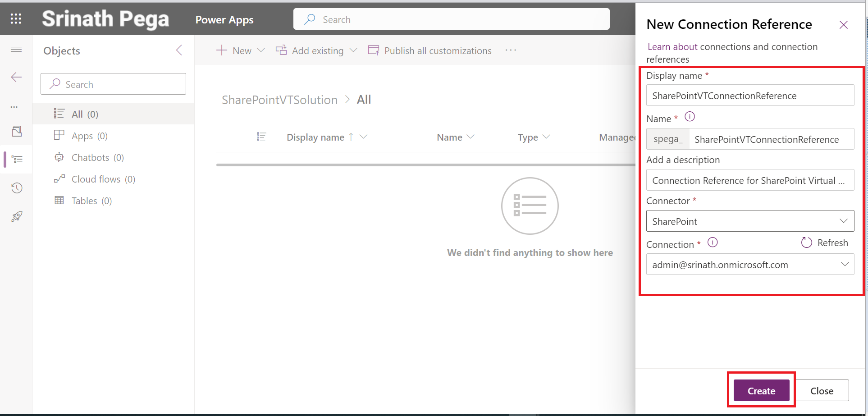The height and width of the screenshot is (416, 868).
Task: Open the Connection account dropdown
Action: tap(750, 265)
